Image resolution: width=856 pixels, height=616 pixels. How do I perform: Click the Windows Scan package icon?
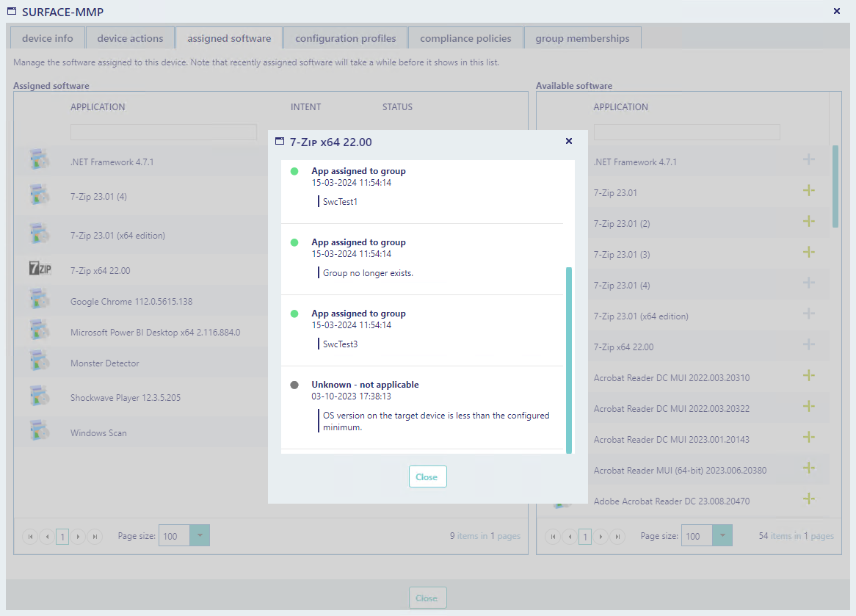[x=40, y=432]
